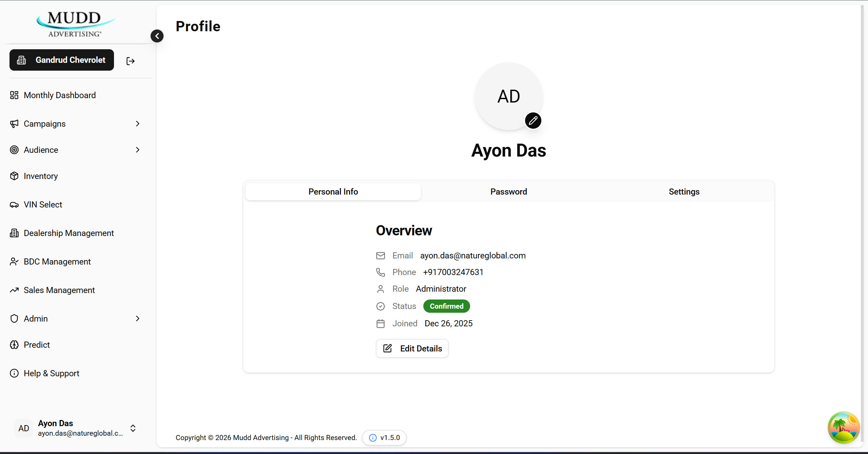Click the Mudd Advertising logo
868x454 pixels.
tap(75, 24)
